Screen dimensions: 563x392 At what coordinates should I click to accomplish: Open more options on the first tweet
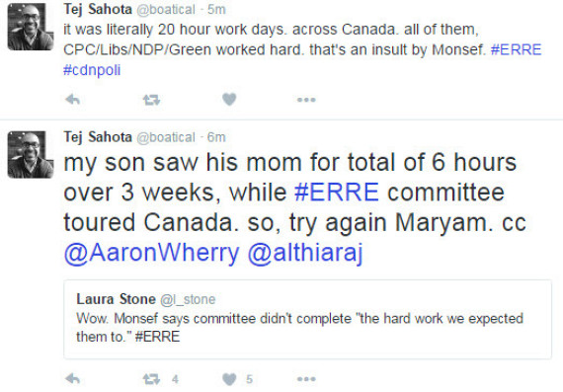pyautogui.click(x=306, y=100)
